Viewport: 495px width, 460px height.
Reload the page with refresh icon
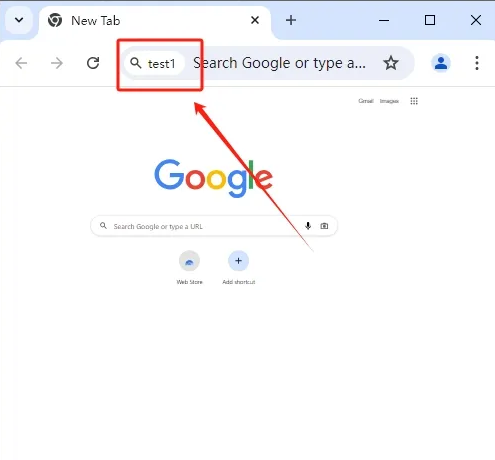click(93, 63)
